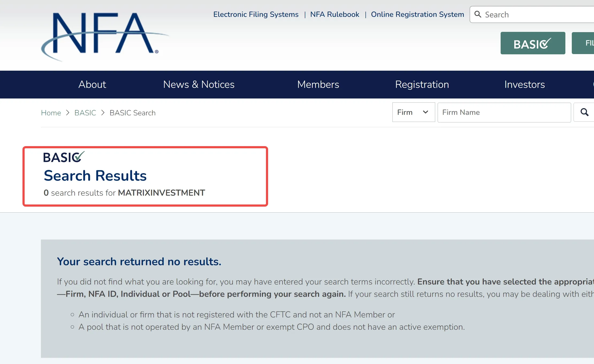Click the Home breadcrumb link

tap(51, 113)
